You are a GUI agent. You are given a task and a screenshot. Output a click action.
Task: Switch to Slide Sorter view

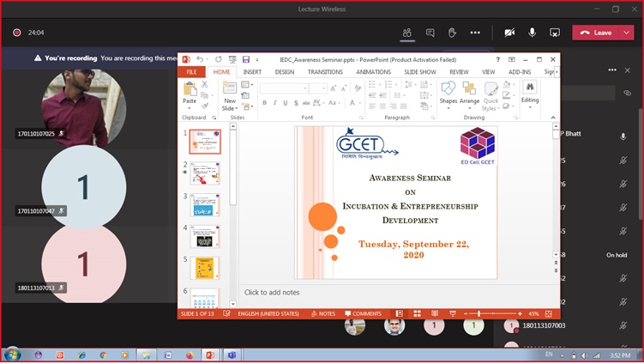(x=417, y=314)
